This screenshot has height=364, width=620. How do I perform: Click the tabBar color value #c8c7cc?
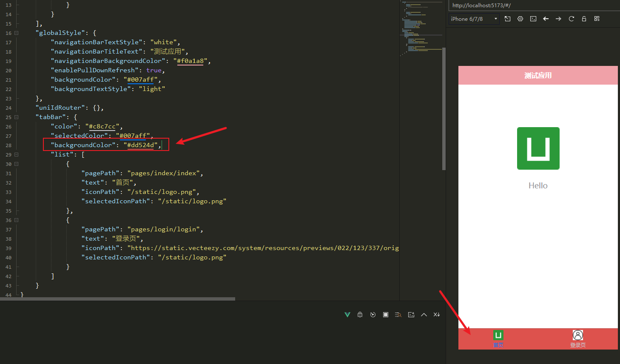102,126
